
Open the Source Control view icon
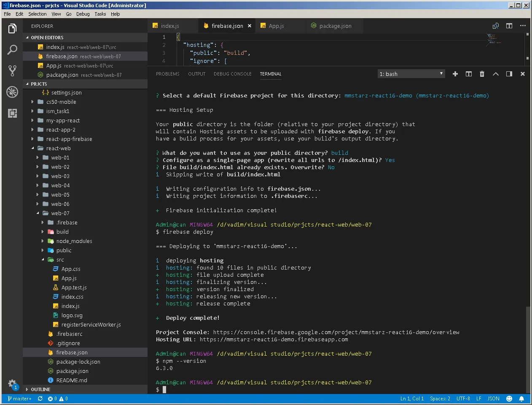coord(12,70)
